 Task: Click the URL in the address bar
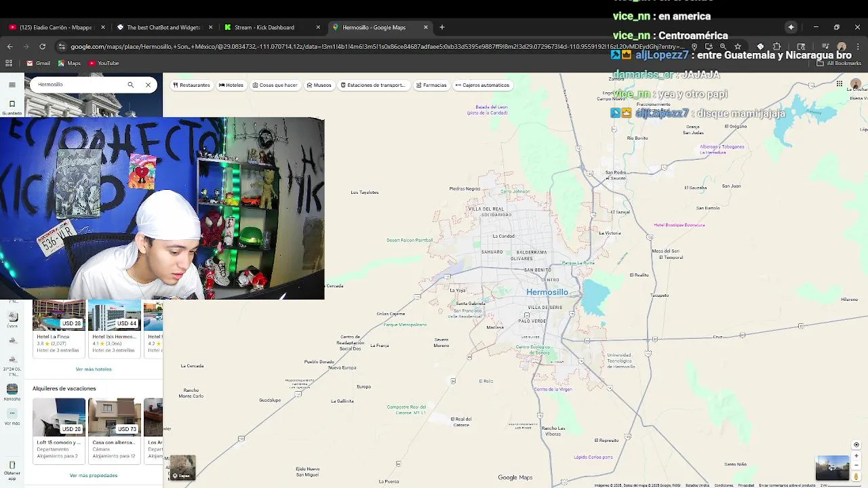[376, 47]
